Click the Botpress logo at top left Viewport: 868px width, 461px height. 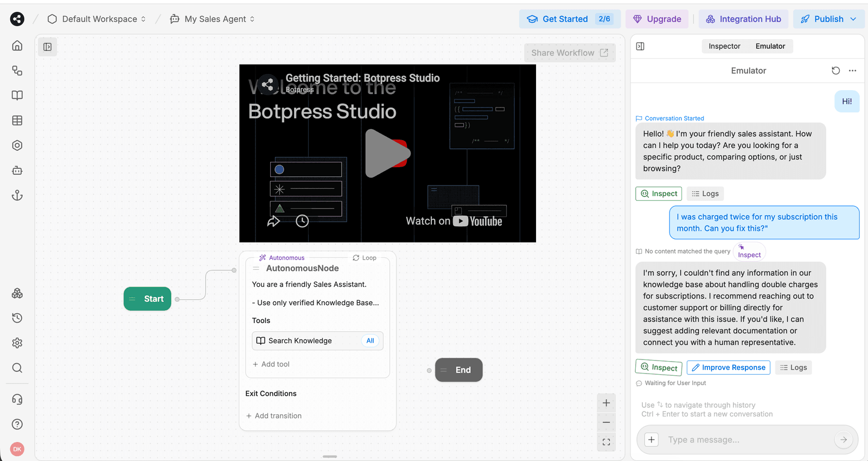pyautogui.click(x=17, y=19)
